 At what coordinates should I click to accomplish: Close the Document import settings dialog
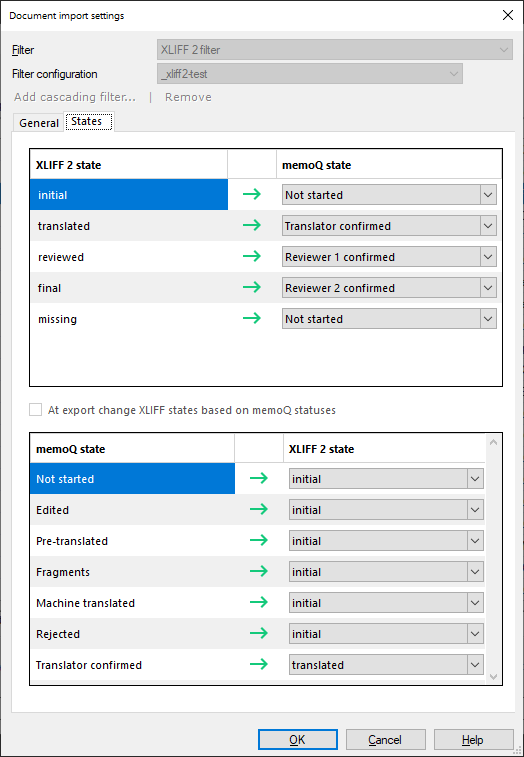tap(508, 15)
